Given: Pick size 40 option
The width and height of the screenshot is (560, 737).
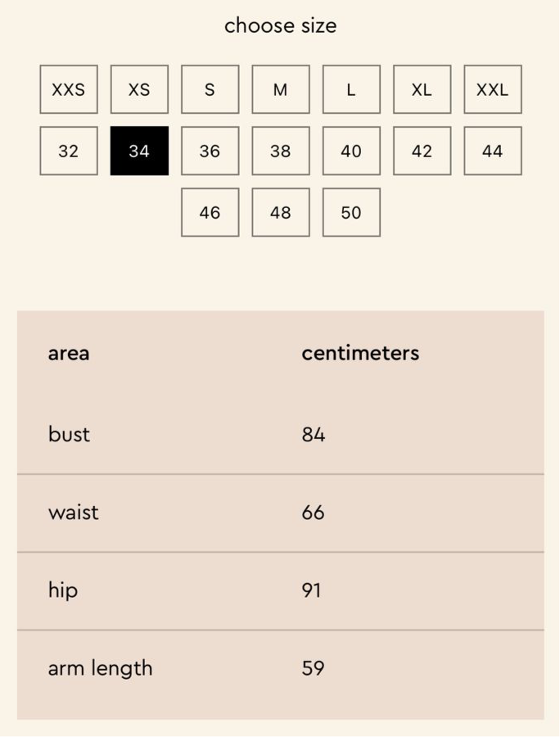Looking at the screenshot, I should click(x=351, y=151).
